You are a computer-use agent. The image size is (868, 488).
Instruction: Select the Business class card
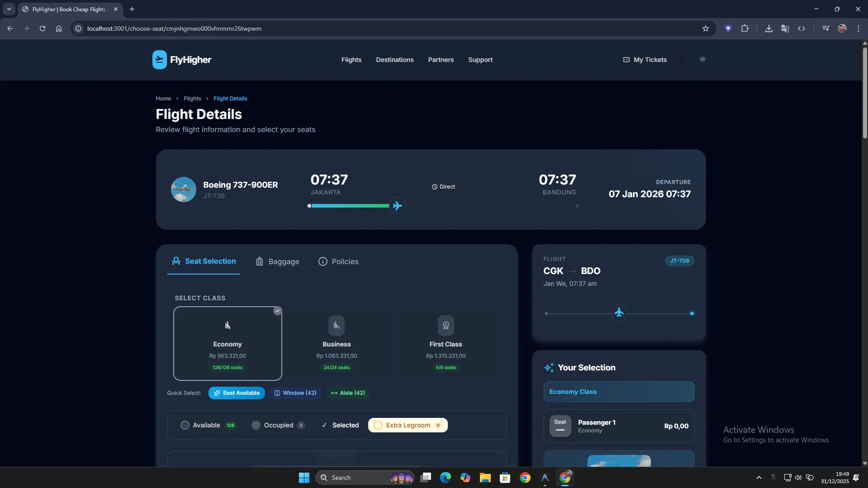[337, 343]
